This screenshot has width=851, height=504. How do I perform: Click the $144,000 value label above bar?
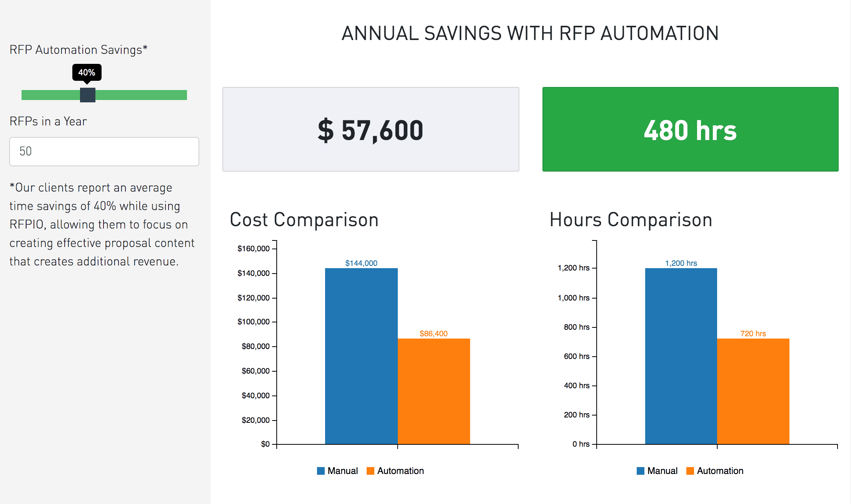(361, 264)
